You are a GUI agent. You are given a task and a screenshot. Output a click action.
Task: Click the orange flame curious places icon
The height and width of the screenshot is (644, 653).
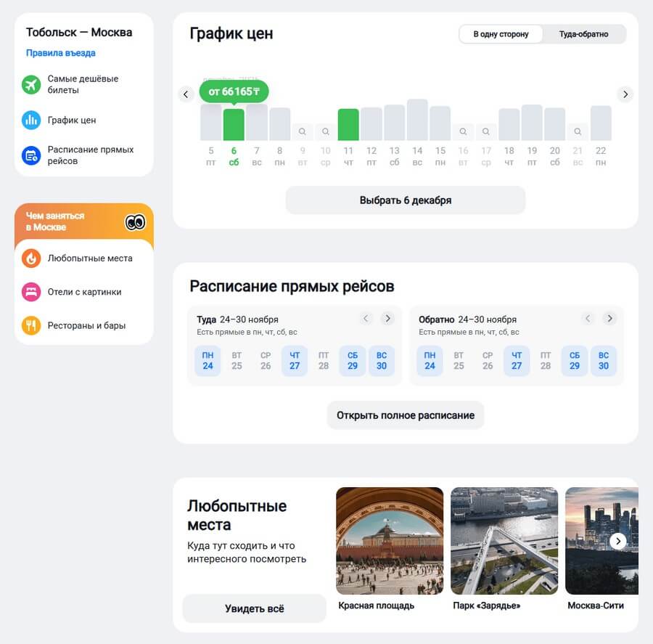(31, 258)
